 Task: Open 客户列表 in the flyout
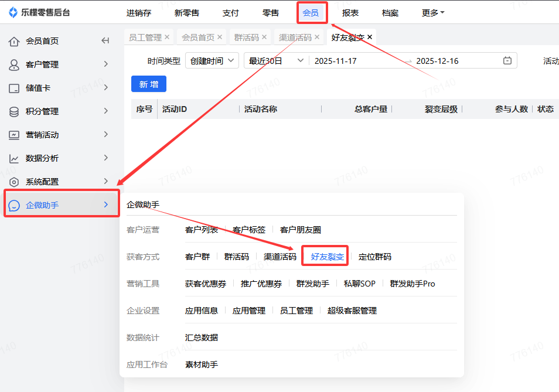click(202, 230)
